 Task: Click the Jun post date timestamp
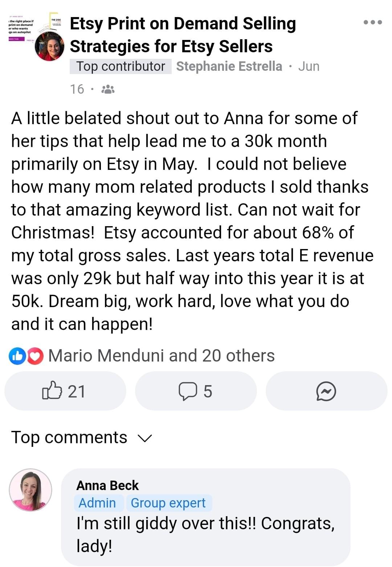309,66
